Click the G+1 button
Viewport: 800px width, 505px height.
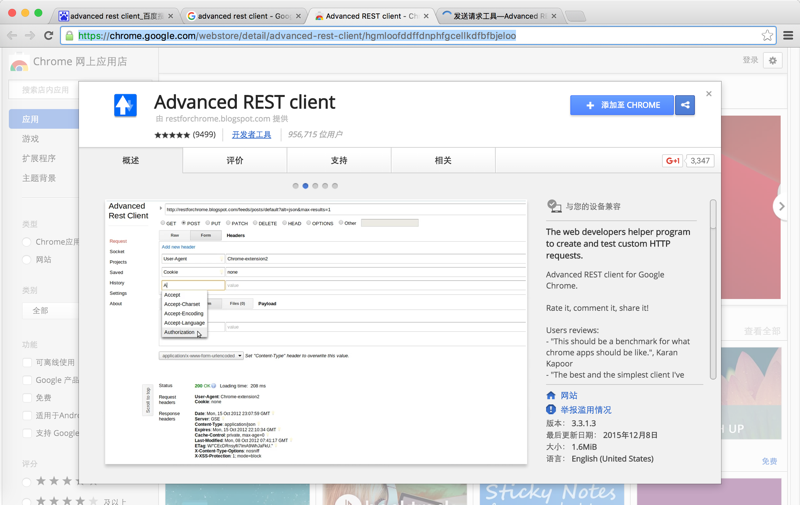[x=672, y=161]
